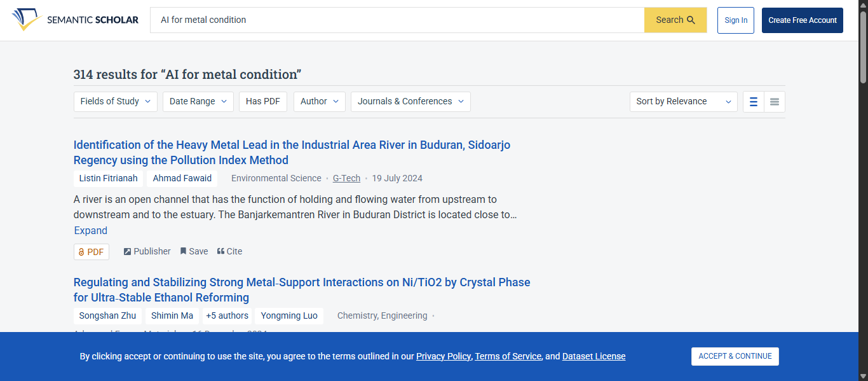Open the Privacy Policy link

click(x=444, y=356)
